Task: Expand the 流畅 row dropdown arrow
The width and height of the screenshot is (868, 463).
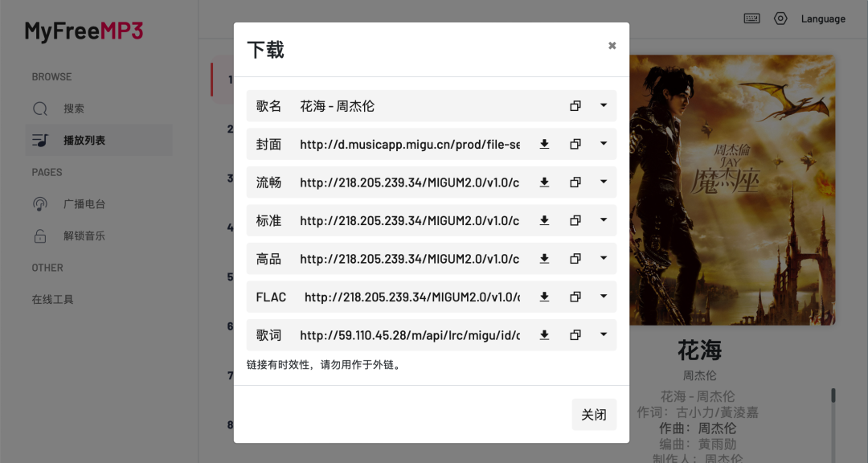Action: [604, 182]
